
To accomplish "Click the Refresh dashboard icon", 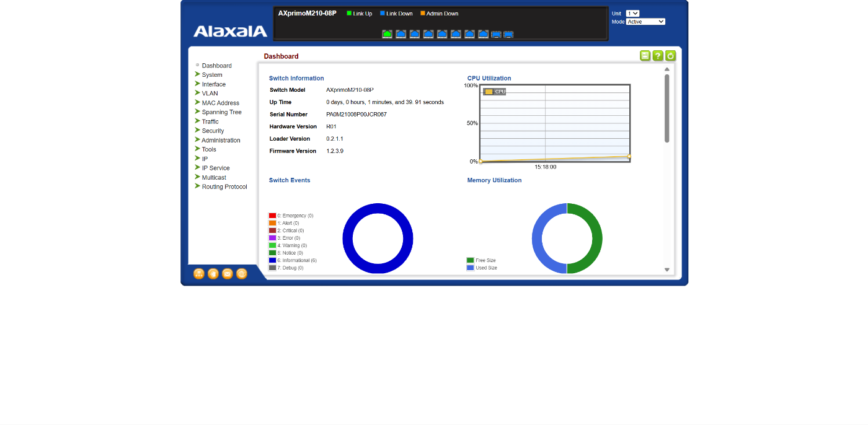I will point(670,56).
